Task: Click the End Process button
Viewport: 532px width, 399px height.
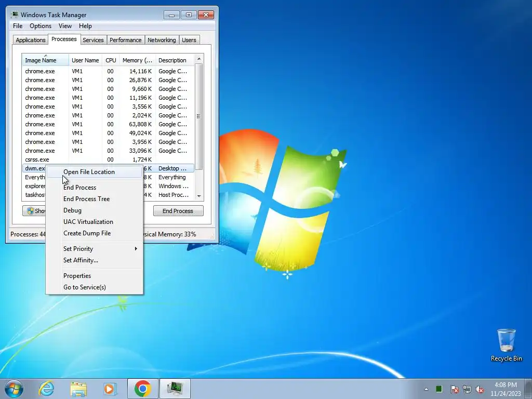Action: click(x=178, y=211)
